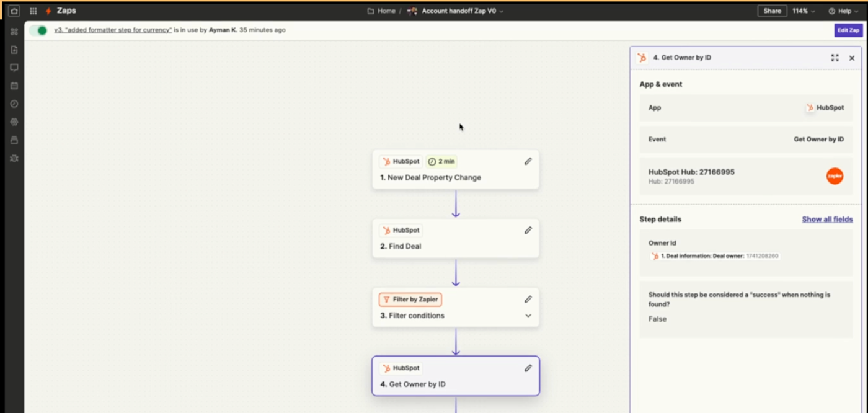Click the App & event heading
The height and width of the screenshot is (413, 868).
point(661,84)
